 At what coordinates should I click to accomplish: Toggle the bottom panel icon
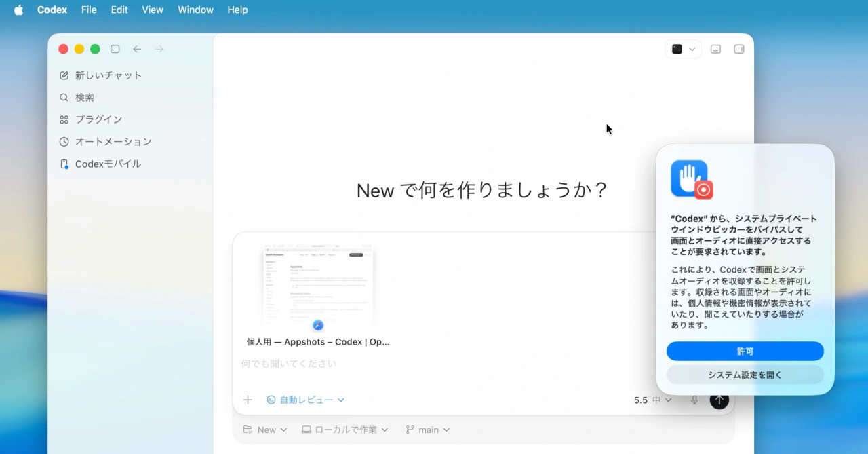pyautogui.click(x=715, y=49)
